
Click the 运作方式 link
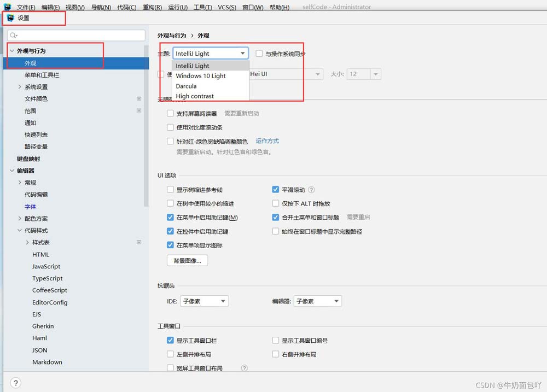[x=267, y=141]
